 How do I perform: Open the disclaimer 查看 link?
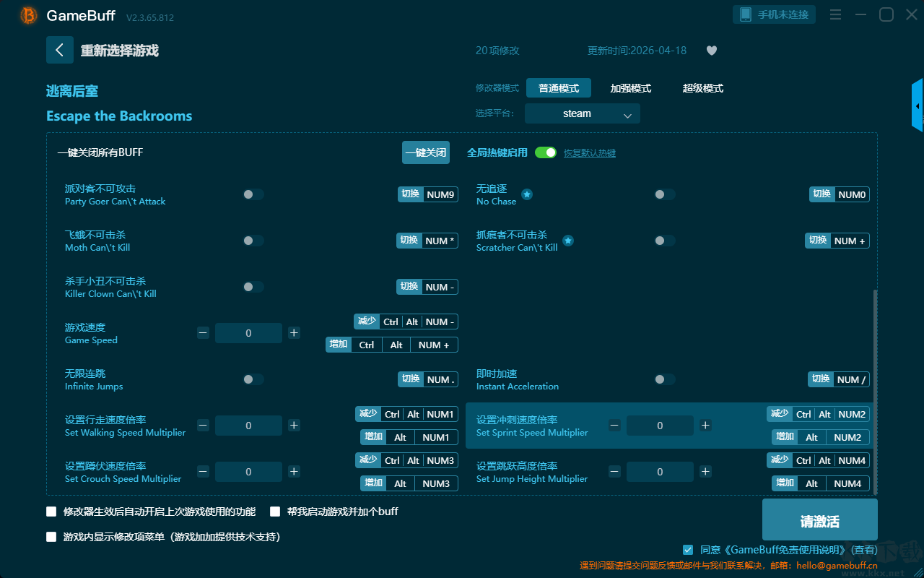click(863, 550)
